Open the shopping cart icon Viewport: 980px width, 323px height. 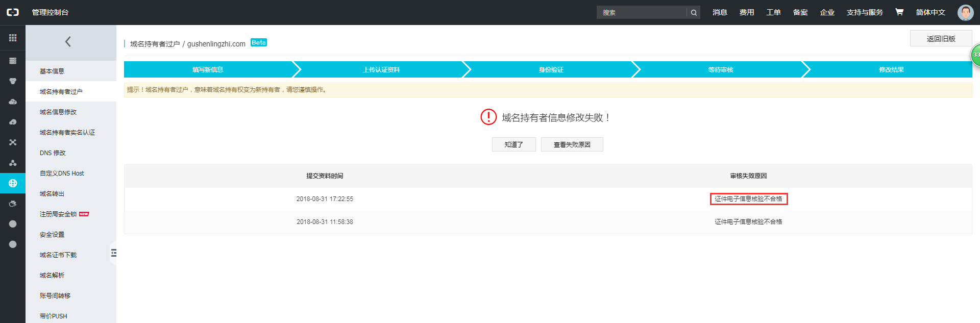(899, 12)
